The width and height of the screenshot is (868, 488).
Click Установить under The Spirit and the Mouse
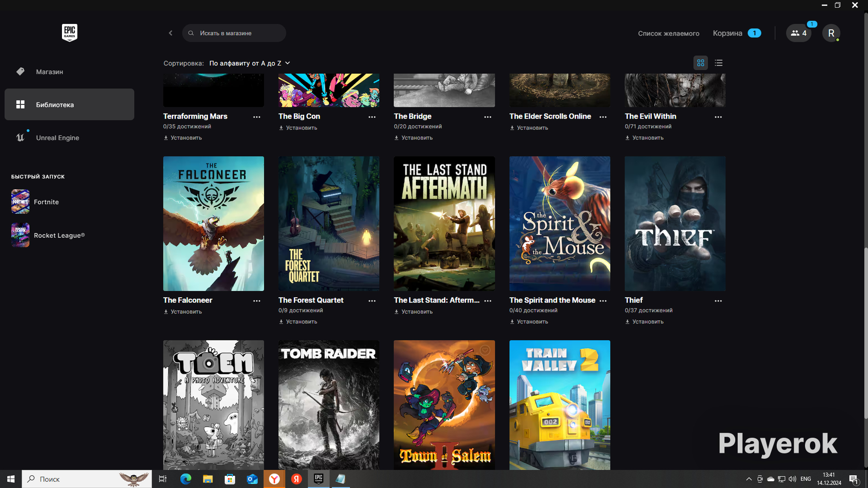click(529, 322)
